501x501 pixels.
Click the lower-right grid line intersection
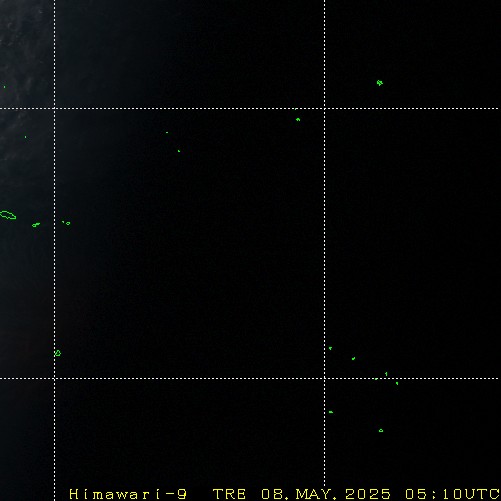point(325,378)
